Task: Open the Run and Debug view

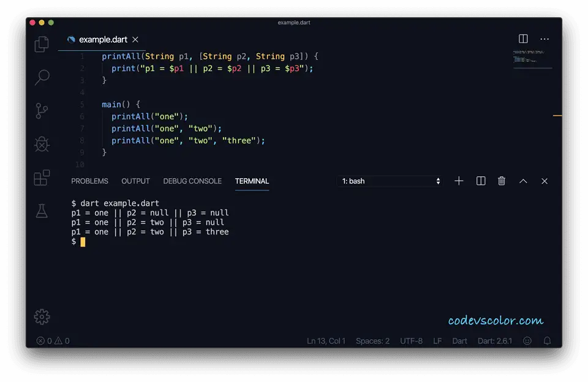Action: pos(42,144)
